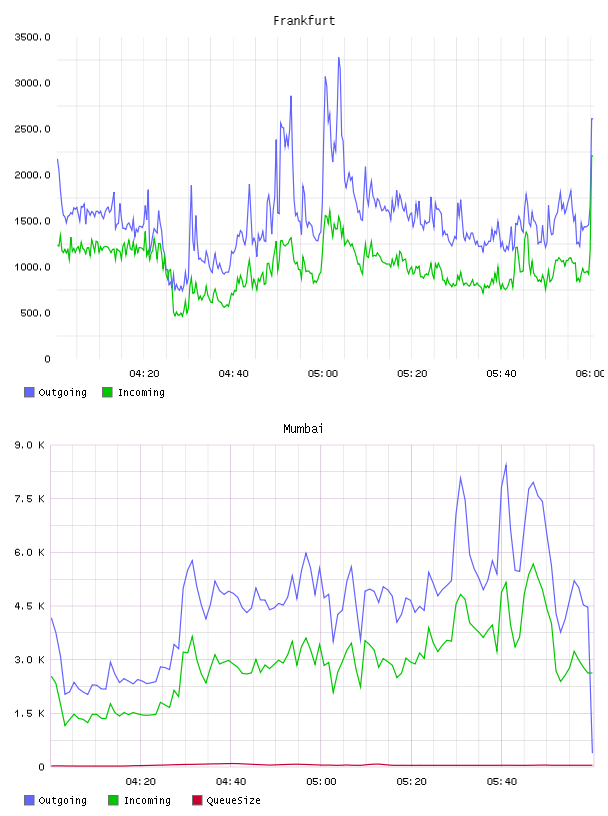Click the green Incoming swatch under Frankfurt chart
The width and height of the screenshot is (608, 816).
[107, 392]
